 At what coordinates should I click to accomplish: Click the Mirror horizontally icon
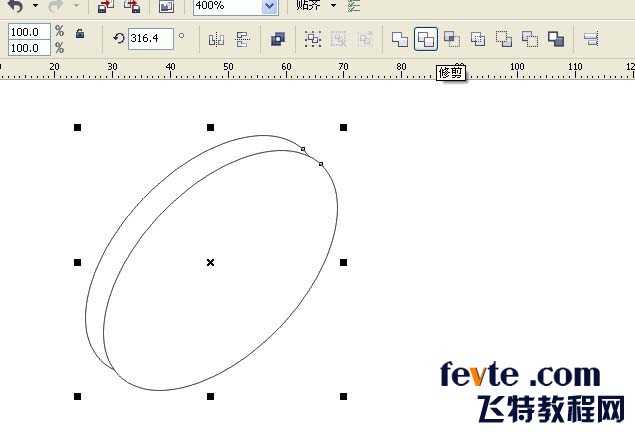216,40
